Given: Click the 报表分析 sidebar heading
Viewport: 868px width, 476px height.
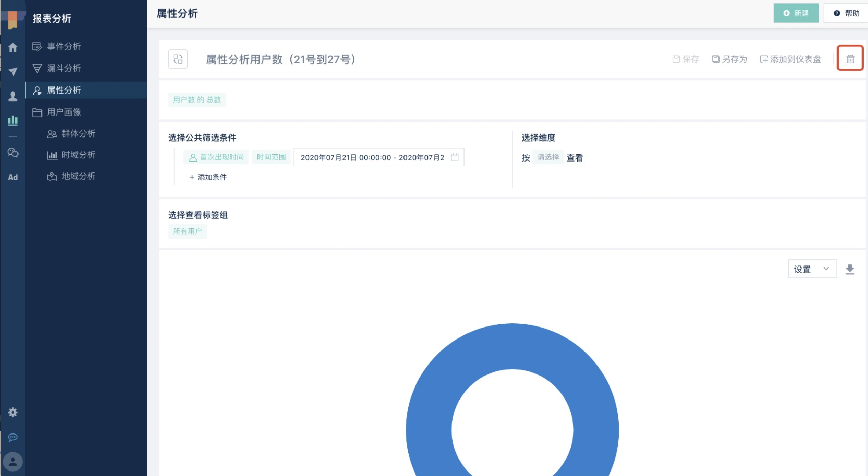Looking at the screenshot, I should (x=52, y=19).
